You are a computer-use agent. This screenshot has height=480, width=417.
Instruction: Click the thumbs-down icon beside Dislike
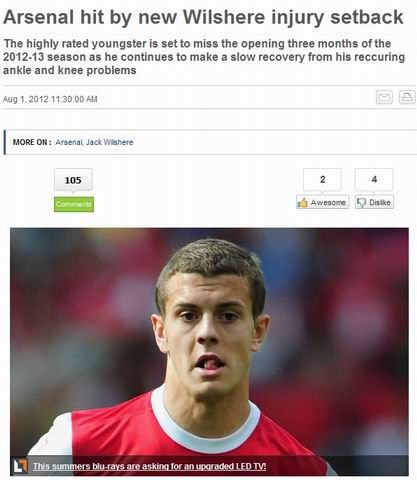coord(361,202)
